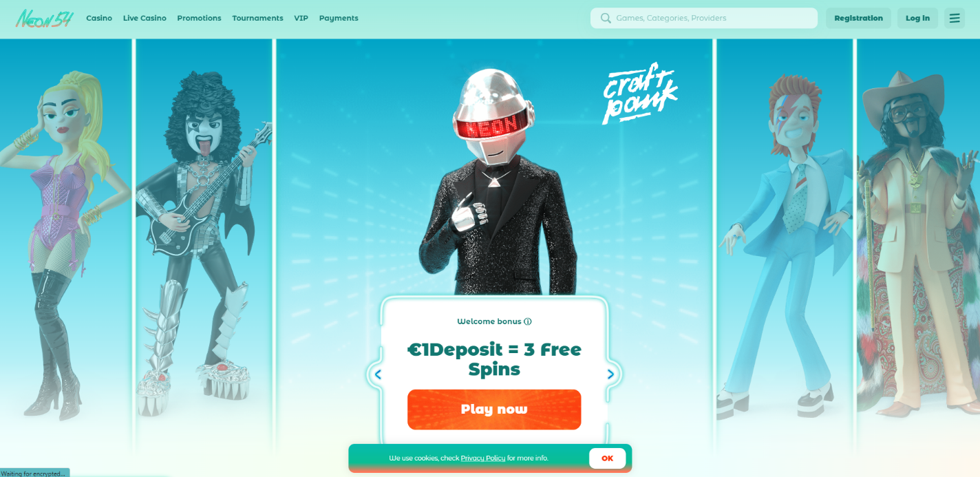Select Tournaments in the navigation bar
Image resolution: width=980 pixels, height=477 pixels.
coord(257,18)
